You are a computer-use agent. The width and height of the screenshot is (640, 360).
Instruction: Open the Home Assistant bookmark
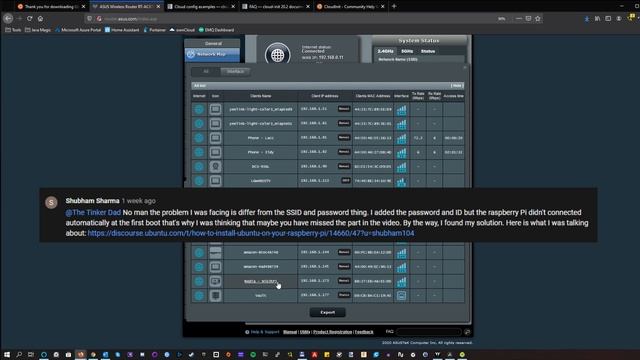coord(122,30)
